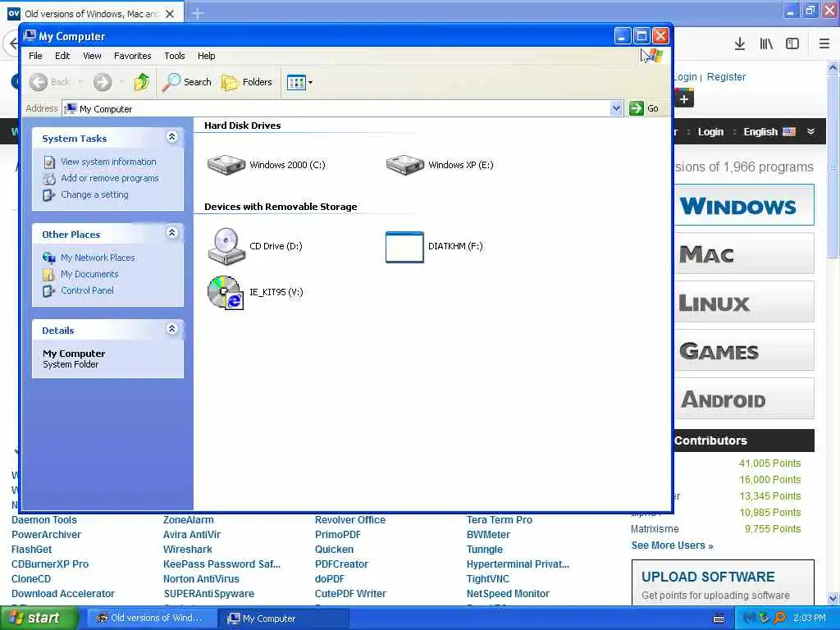The height and width of the screenshot is (630, 840).
Task: Click the Back navigation button
Action: tap(48, 82)
